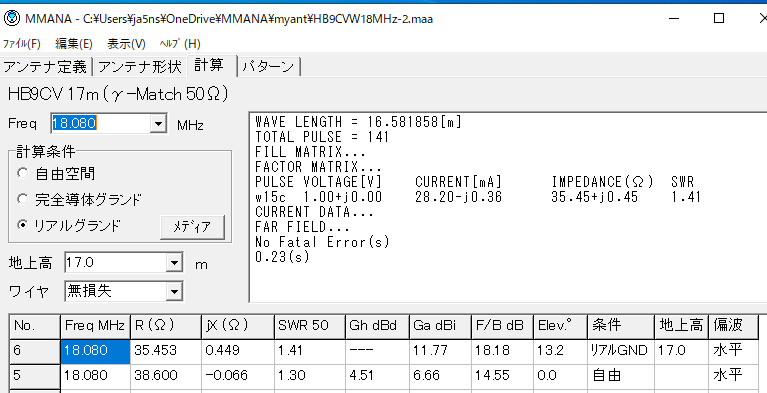Select result row No. 5 with 自由 condition
The width and height of the screenshot is (767, 393).
click(384, 376)
